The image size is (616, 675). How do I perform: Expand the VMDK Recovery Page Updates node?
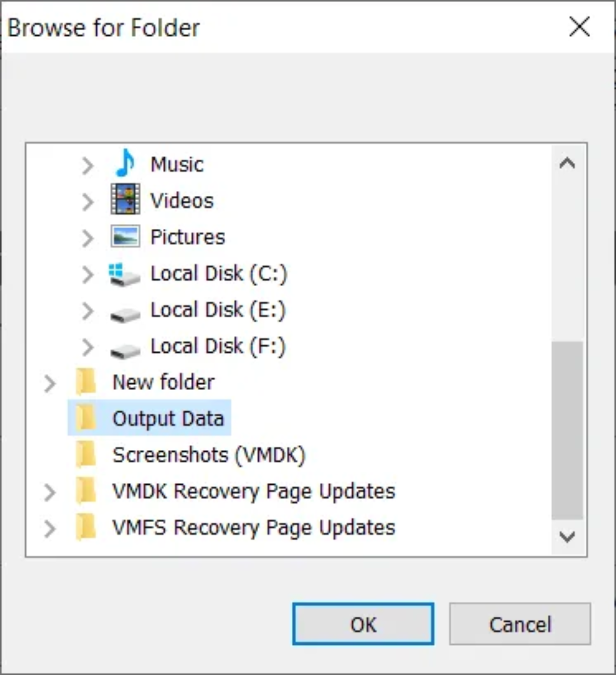50,491
